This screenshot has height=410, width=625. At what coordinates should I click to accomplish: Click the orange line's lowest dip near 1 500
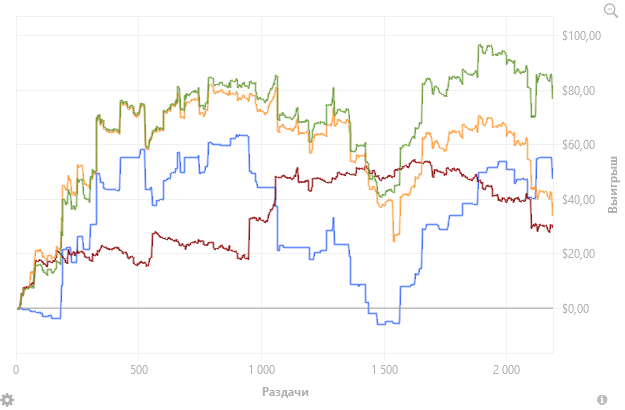[x=395, y=240]
